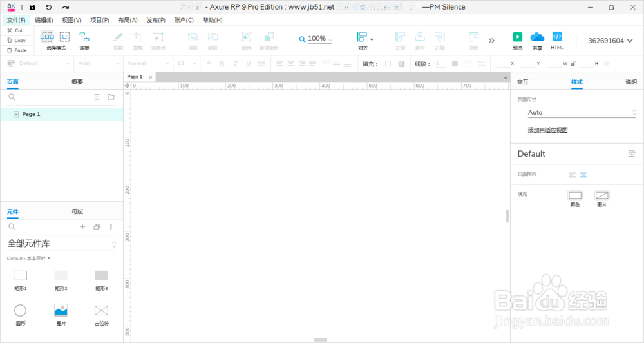This screenshot has width=644, height=343.
Task: Switch to the 母版 masters tab
Action: [77, 211]
